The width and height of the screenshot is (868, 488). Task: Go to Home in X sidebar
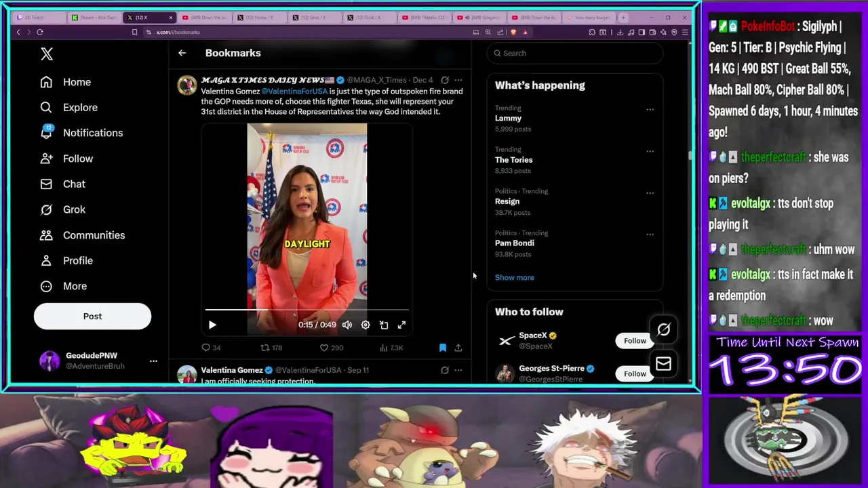(x=65, y=82)
